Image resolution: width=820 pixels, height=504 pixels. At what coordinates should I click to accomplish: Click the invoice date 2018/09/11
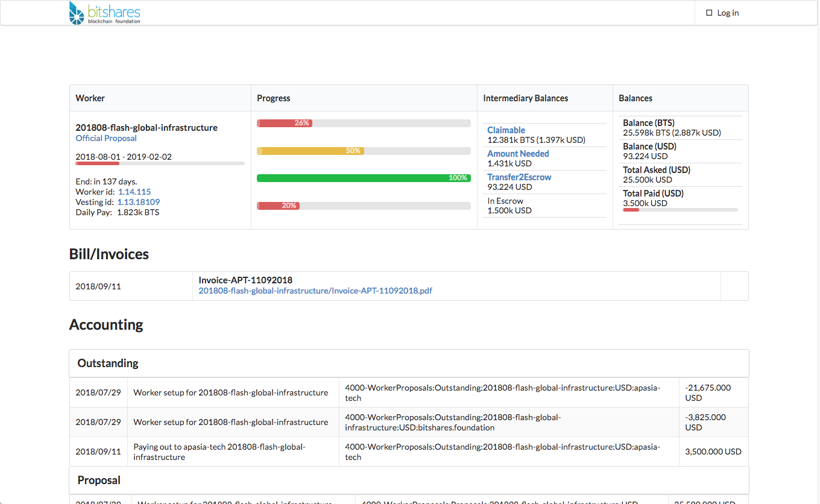click(98, 286)
